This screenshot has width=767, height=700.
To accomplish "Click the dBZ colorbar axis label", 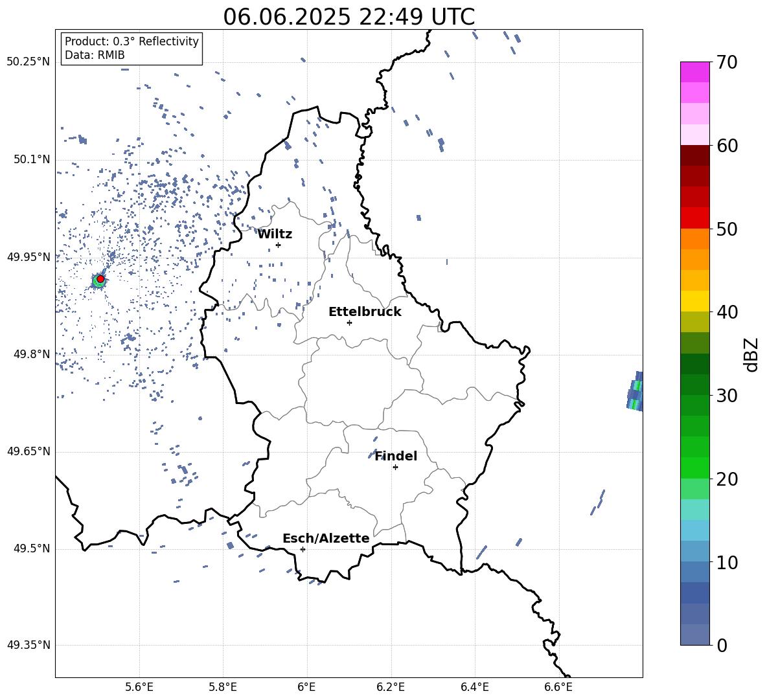I will [x=751, y=354].
